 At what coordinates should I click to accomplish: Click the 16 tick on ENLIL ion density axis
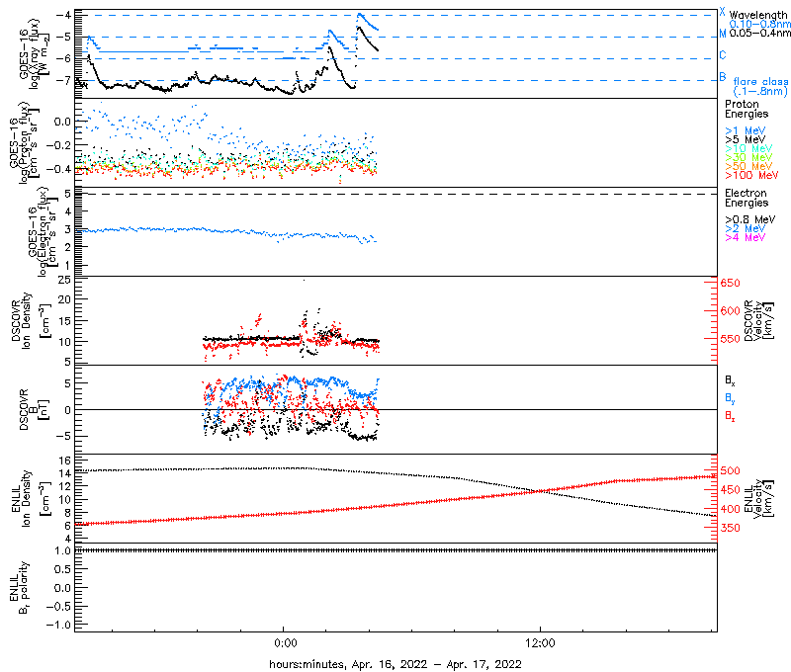tap(64, 461)
